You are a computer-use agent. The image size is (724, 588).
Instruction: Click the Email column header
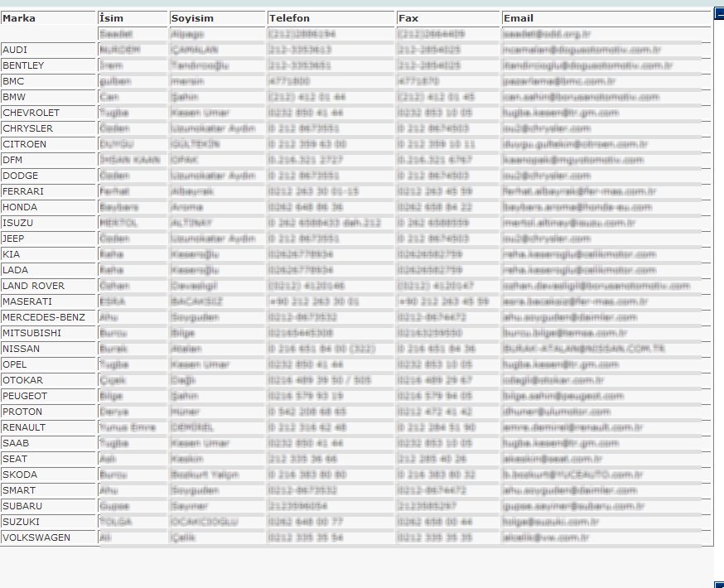click(606, 18)
